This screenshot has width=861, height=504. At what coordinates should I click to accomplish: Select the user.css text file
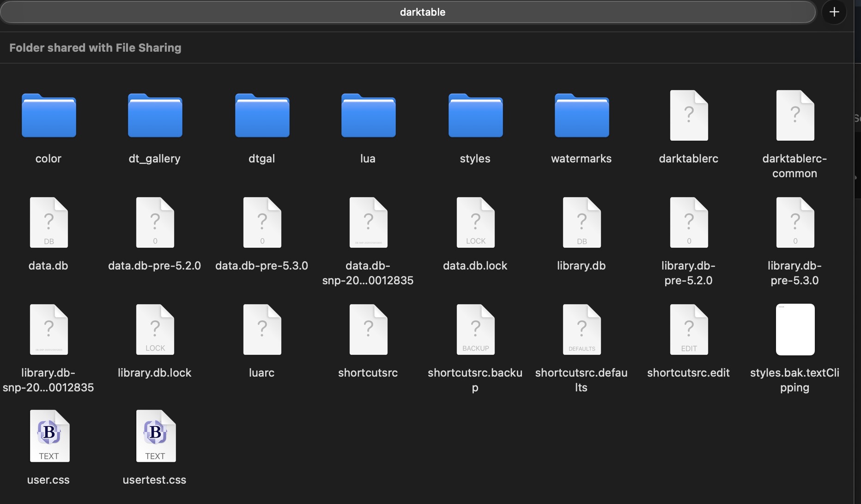(49, 436)
